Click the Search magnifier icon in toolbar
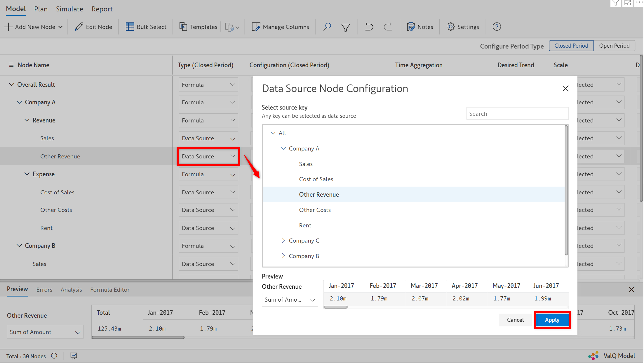644x363 pixels. point(327,27)
